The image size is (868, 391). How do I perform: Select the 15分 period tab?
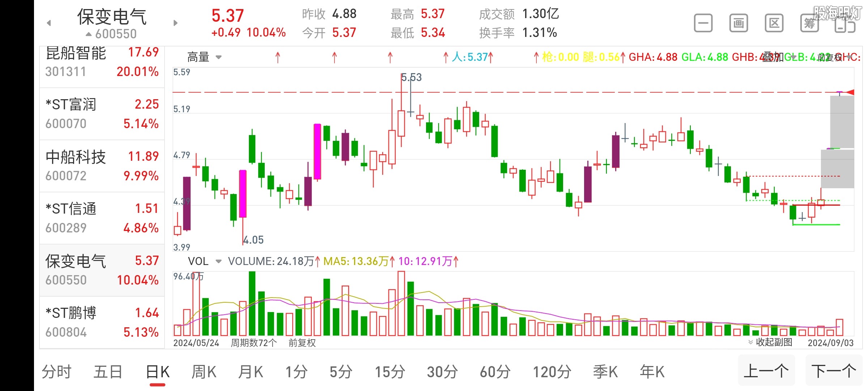pyautogui.click(x=390, y=372)
